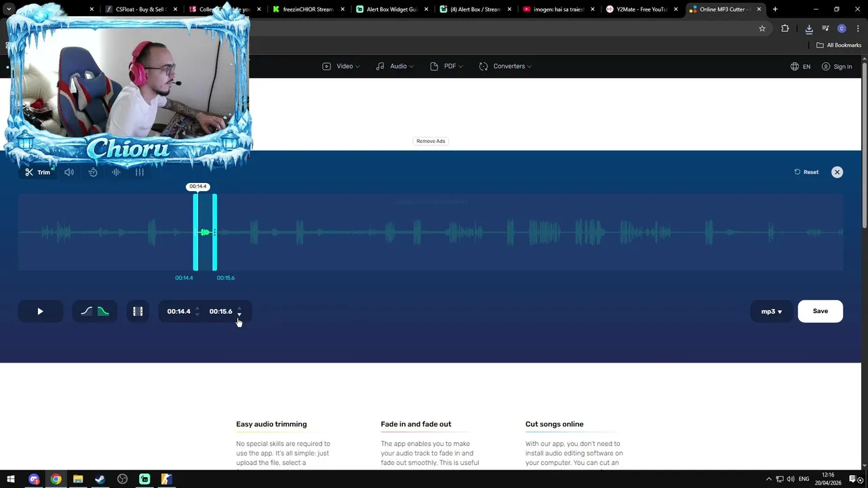This screenshot has width=868, height=488.
Task: Open the Pitch waveform tool
Action: click(x=116, y=172)
